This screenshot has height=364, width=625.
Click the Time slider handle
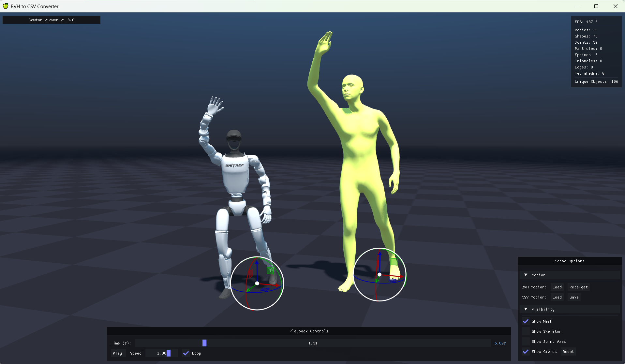click(204, 343)
